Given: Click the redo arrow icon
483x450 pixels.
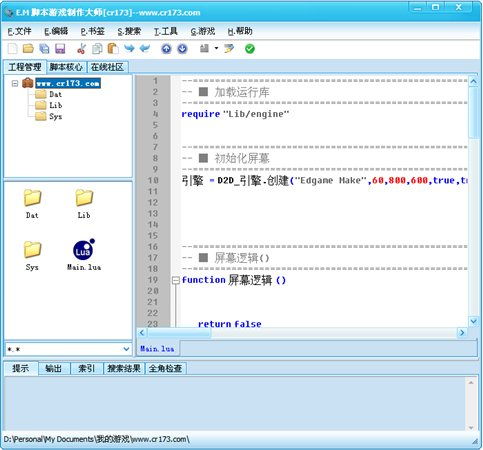Looking at the screenshot, I should [x=129, y=49].
